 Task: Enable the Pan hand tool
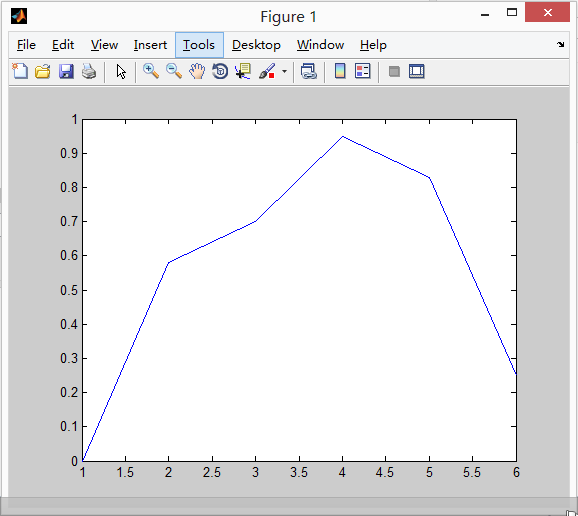(197, 71)
